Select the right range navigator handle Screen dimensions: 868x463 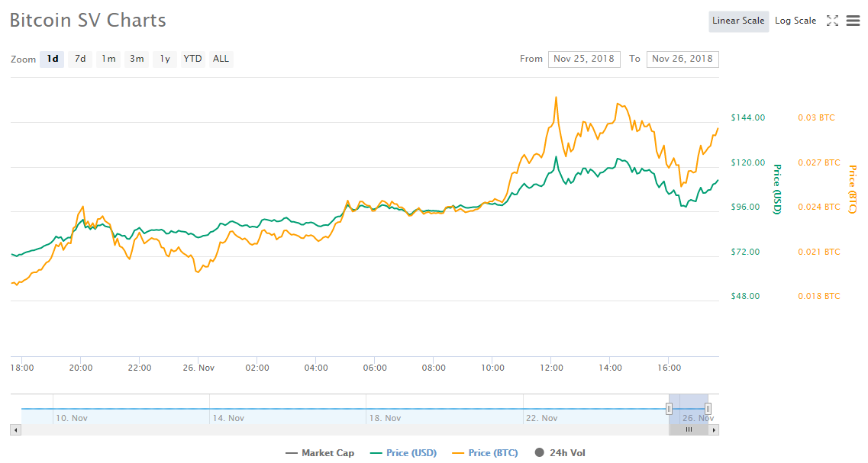tap(708, 409)
